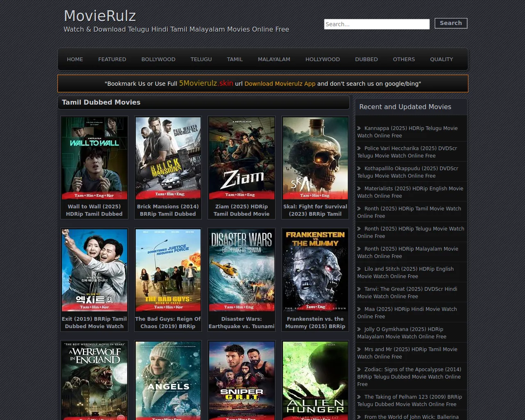
Task: Open the Skal skull bottle poster
Action: click(x=315, y=158)
